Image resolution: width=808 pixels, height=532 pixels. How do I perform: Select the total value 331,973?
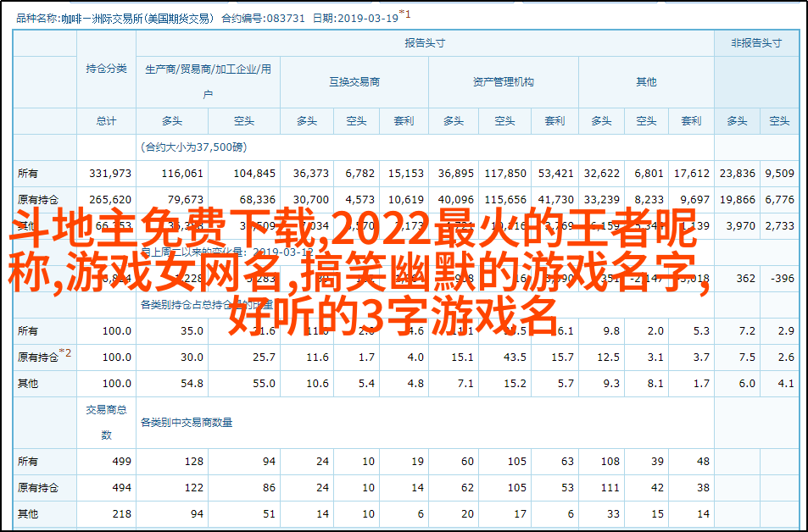point(110,174)
